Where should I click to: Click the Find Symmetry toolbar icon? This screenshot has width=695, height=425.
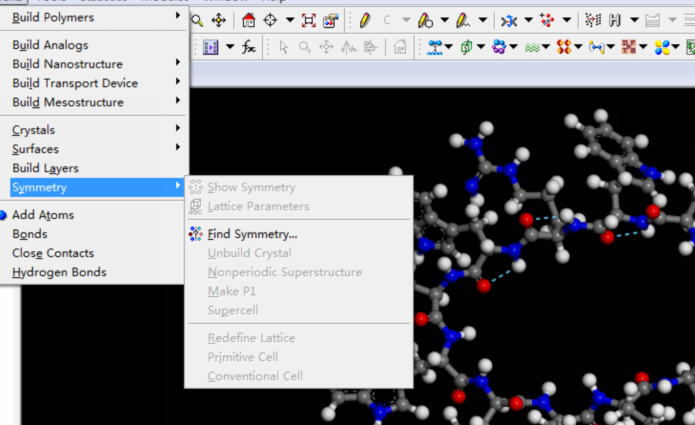click(x=547, y=20)
